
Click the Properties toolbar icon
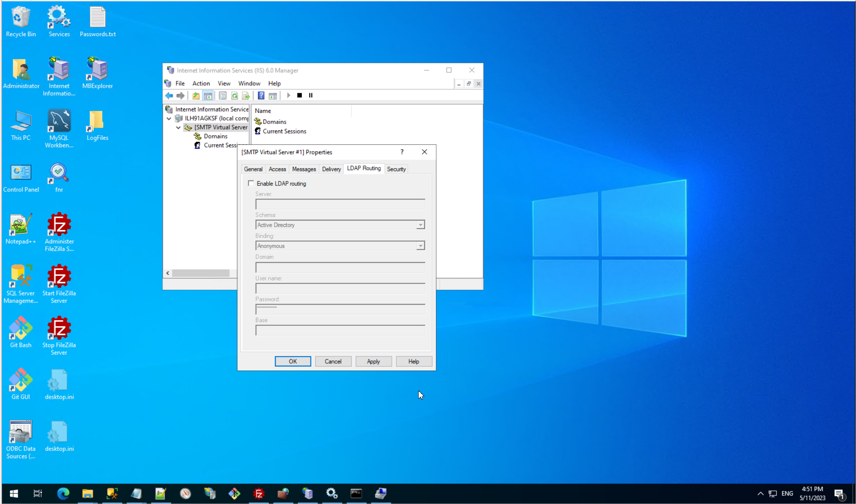tap(223, 96)
